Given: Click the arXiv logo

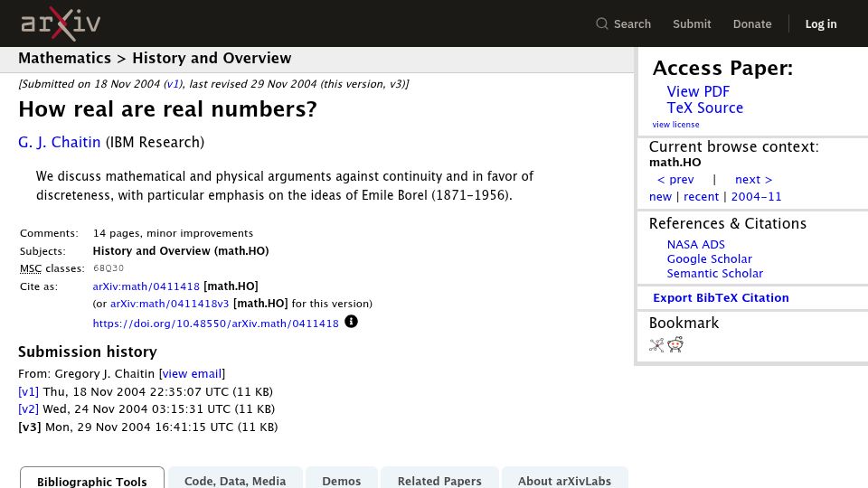Looking at the screenshot, I should tap(61, 23).
